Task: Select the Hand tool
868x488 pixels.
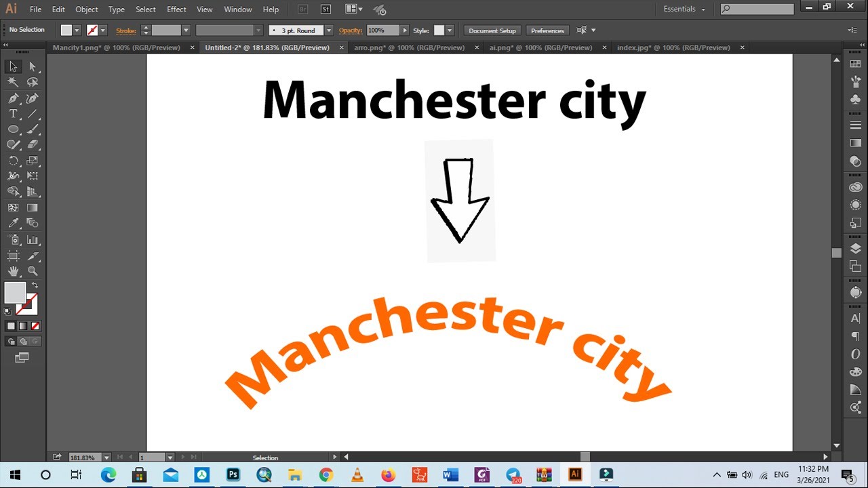Action: click(x=13, y=271)
